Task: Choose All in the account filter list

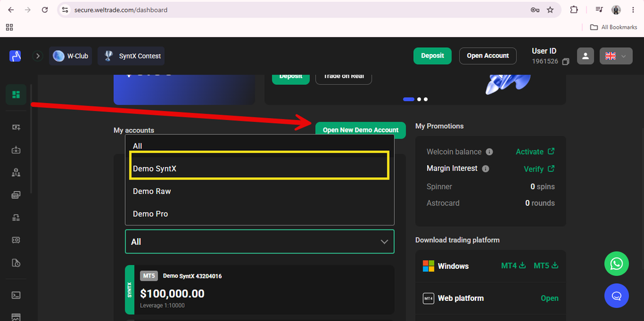Action: point(260,146)
